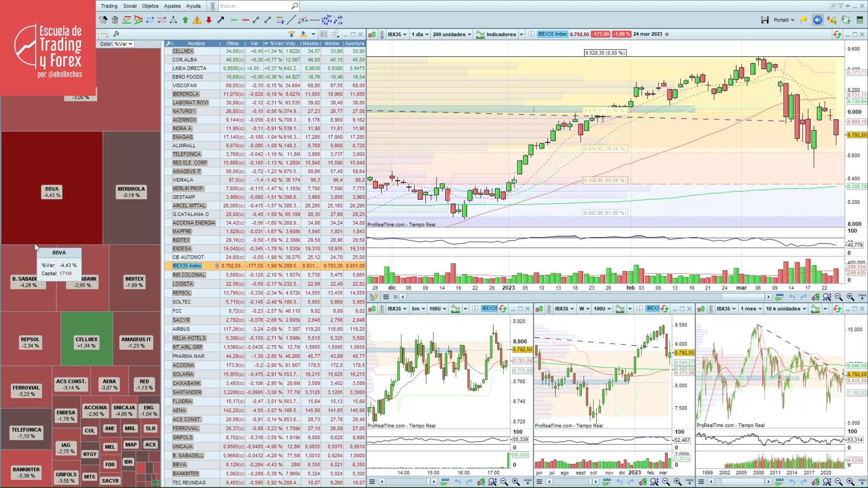Image resolution: width=868 pixels, height=488 pixels.
Task: Open the '1 mes' timeframe dropdown
Action: click(x=750, y=309)
